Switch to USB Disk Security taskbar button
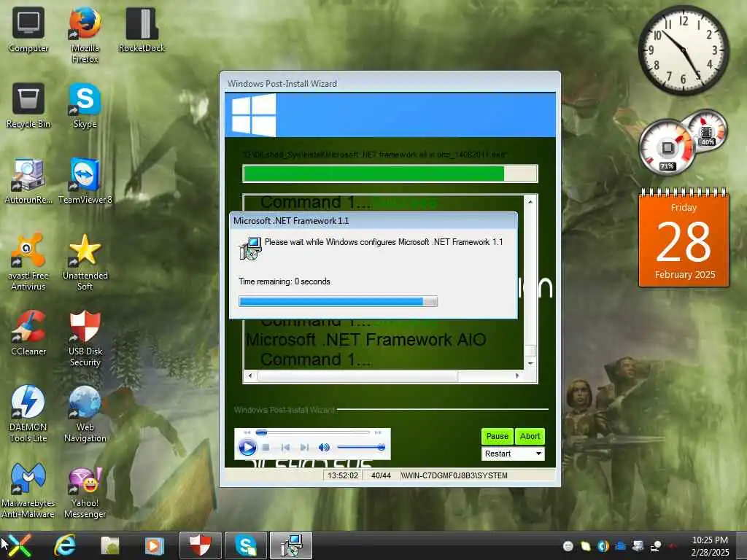The width and height of the screenshot is (747, 560). [x=200, y=545]
